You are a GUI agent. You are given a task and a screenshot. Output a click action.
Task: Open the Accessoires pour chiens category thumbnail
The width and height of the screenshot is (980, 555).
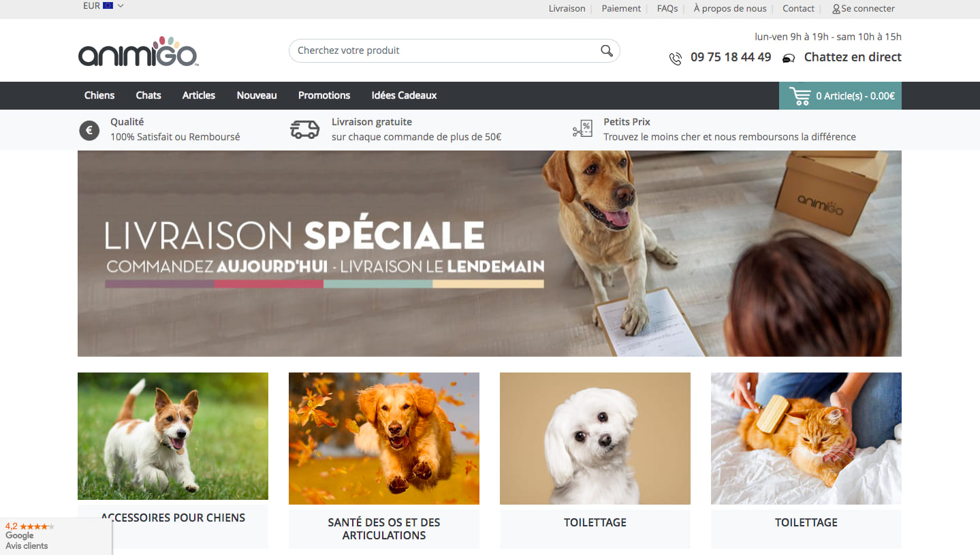[173, 437]
